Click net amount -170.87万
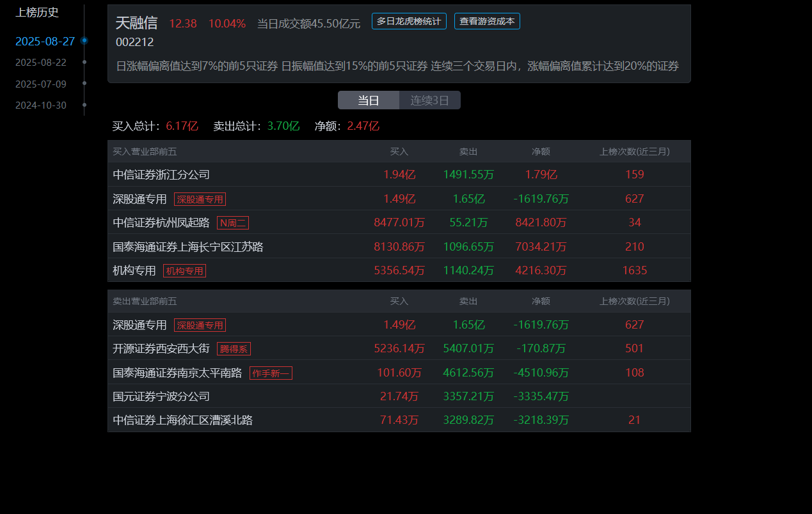812x514 pixels. point(541,348)
